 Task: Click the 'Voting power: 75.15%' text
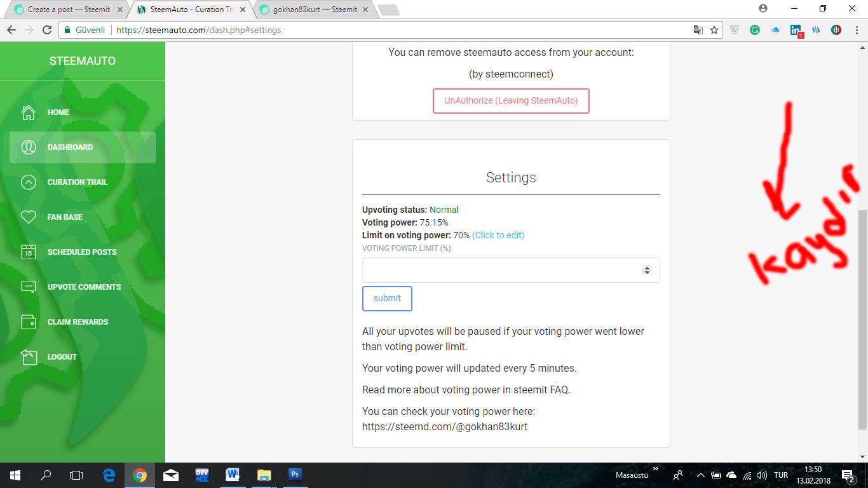click(x=405, y=222)
